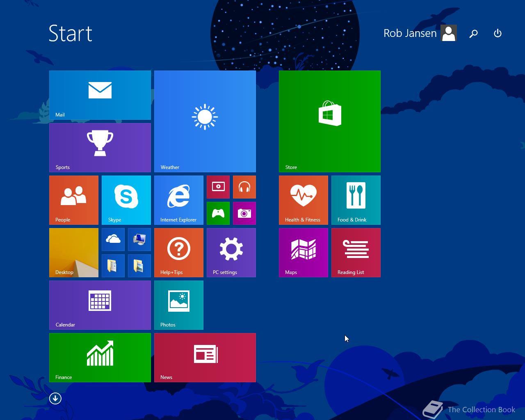Open the Reading List tile
Viewport: 525px width, 420px height.
(356, 253)
